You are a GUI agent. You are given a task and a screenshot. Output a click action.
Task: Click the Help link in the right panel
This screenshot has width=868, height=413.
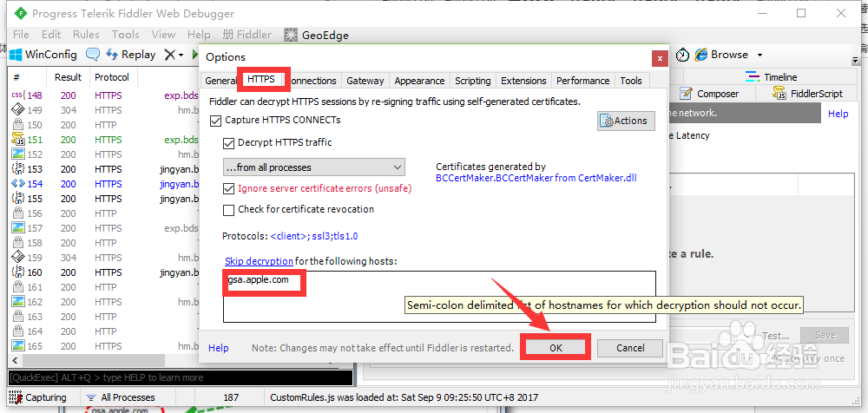tap(838, 114)
